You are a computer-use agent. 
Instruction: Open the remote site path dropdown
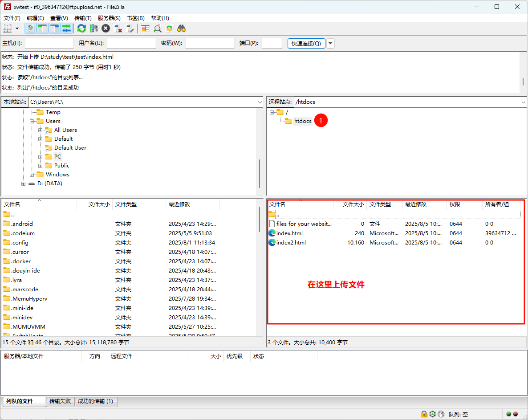click(523, 102)
